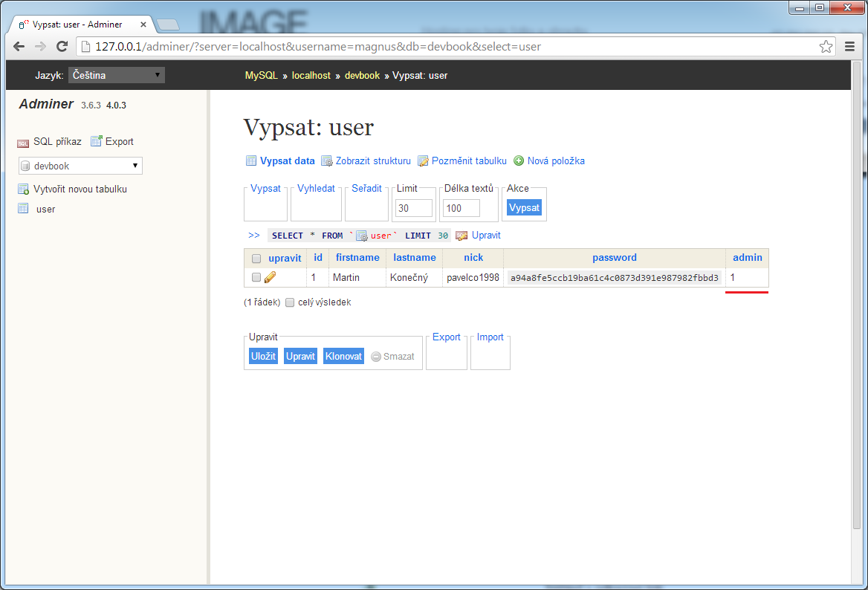View table structure via Zobrazit strukturu
868x590 pixels.
coord(374,161)
